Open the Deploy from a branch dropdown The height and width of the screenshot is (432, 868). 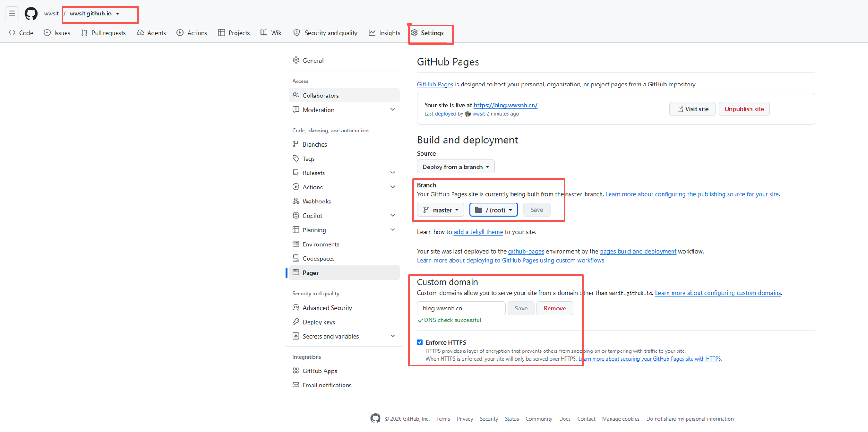(456, 167)
